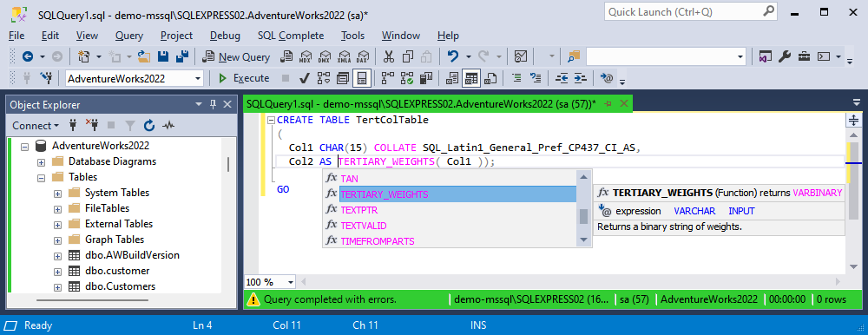
Task: Expand the System Tables folder
Action: click(57, 194)
